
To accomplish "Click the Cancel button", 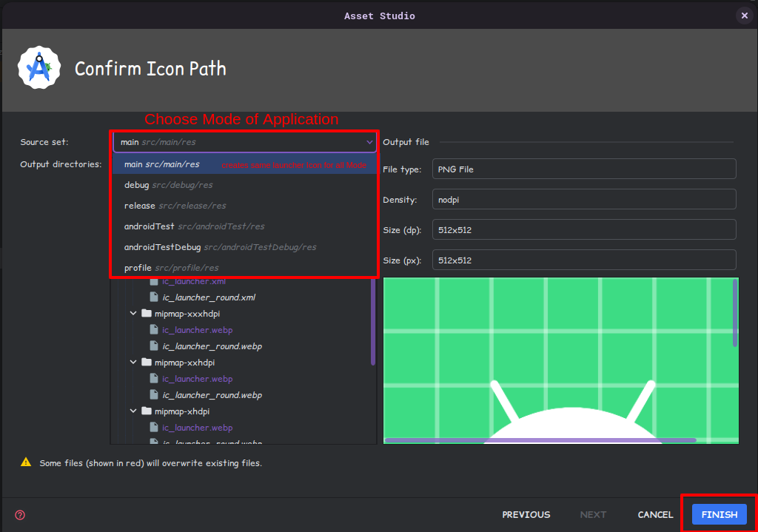I will 655,515.
